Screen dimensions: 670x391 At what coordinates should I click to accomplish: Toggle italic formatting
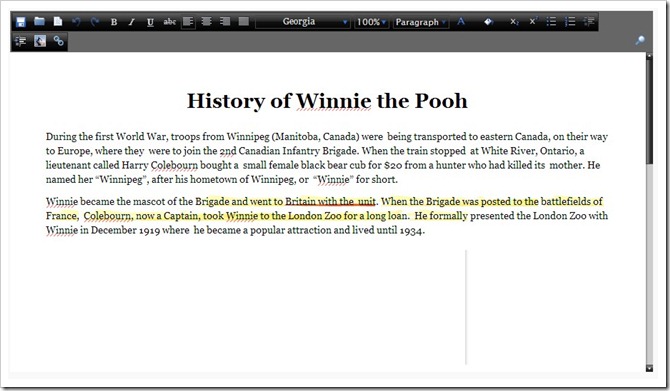(x=132, y=22)
